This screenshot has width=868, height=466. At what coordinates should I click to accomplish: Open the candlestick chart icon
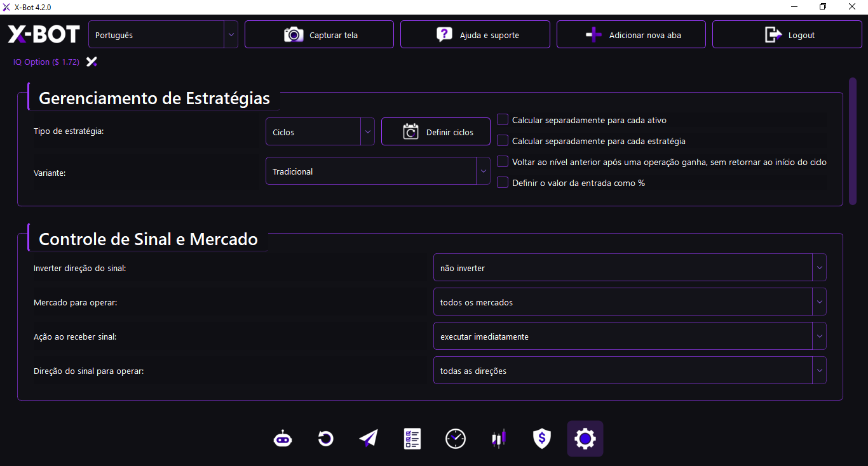pos(499,439)
